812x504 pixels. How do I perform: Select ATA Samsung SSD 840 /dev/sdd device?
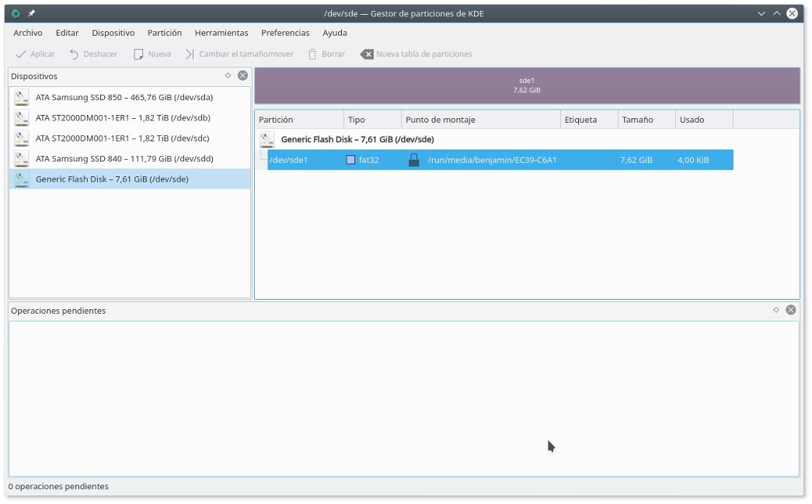pyautogui.click(x=124, y=158)
